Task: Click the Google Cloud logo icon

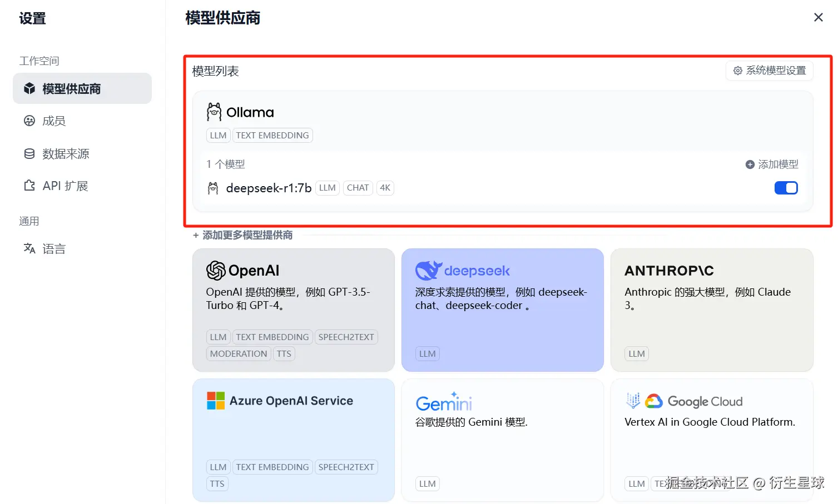Action: coord(654,401)
